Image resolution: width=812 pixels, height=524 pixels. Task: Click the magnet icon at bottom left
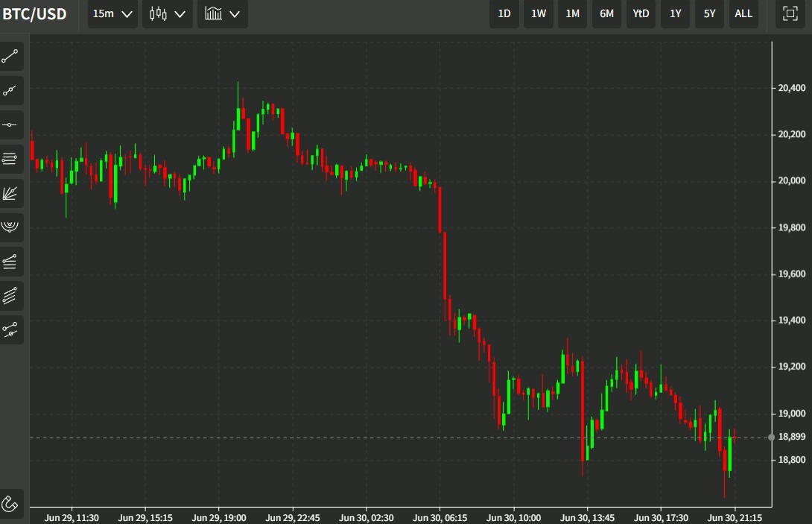[x=11, y=503]
